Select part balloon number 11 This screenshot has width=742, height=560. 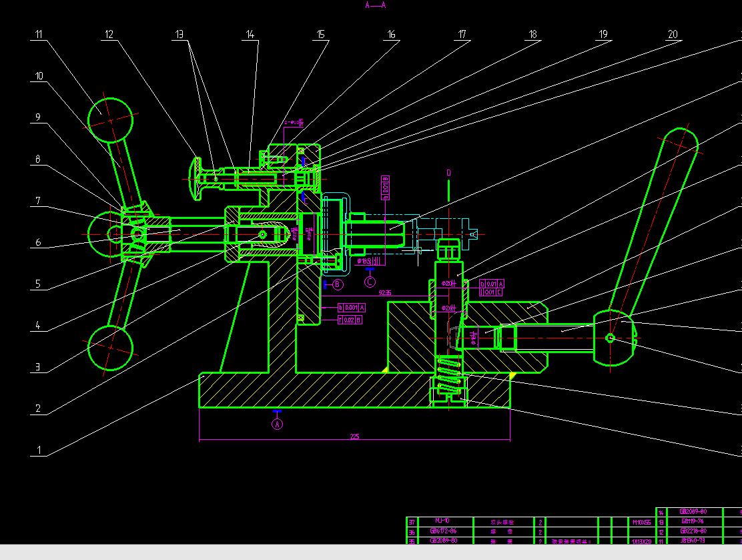(38, 34)
